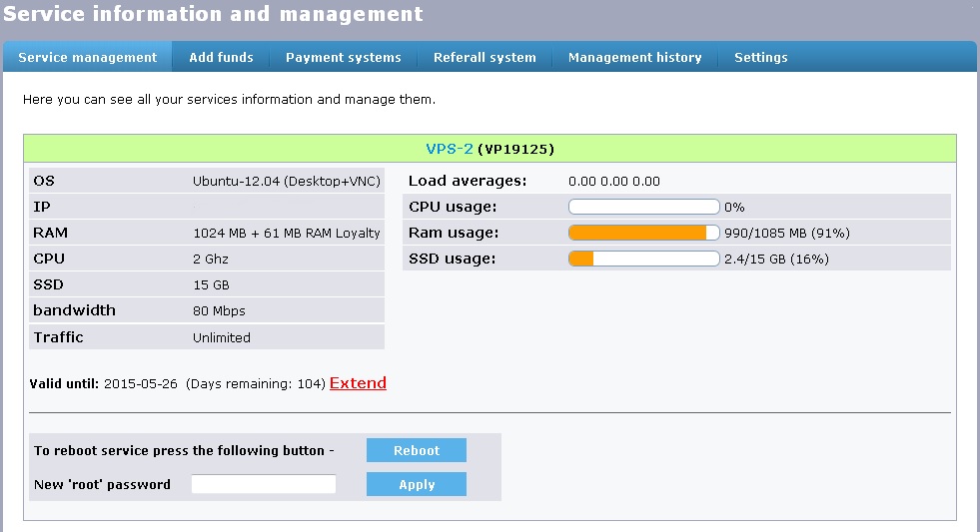
Task: Click the load averages 0.00 0.00 0.00
Action: 613,181
